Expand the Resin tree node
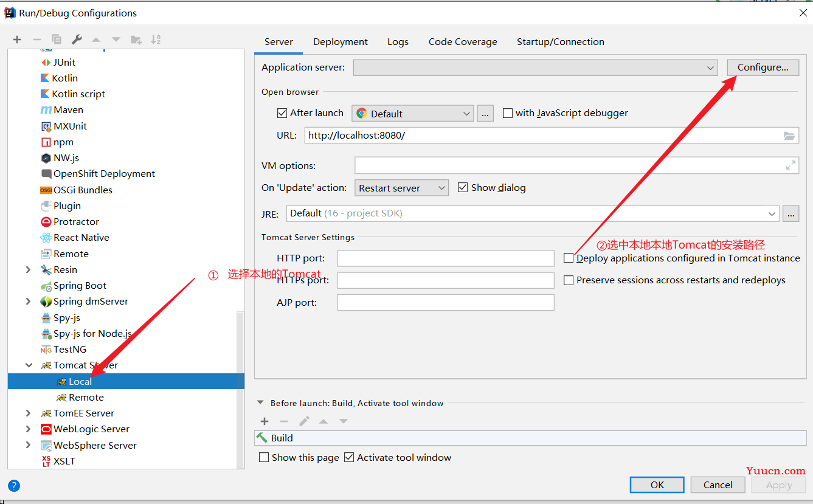The width and height of the screenshot is (813, 504). click(28, 269)
